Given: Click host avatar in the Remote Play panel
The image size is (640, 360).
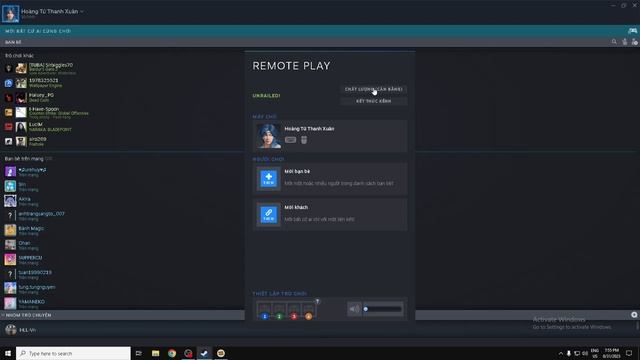Looking at the screenshot, I should pyautogui.click(x=269, y=136).
